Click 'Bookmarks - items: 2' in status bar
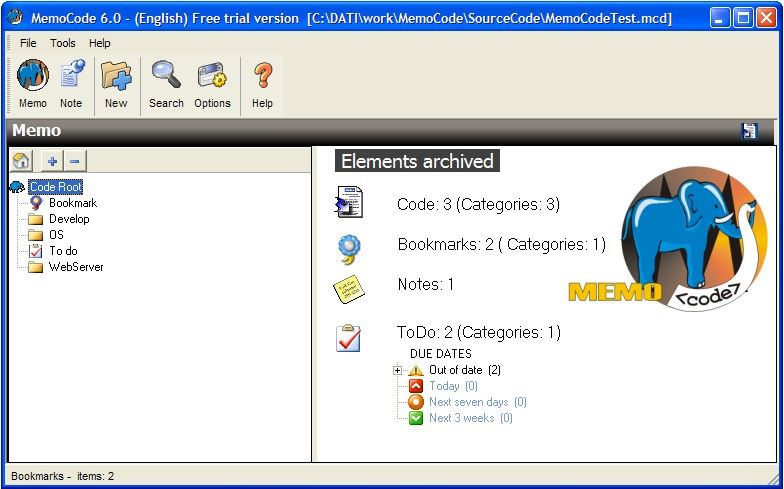This screenshot has width=784, height=489. [x=62, y=476]
